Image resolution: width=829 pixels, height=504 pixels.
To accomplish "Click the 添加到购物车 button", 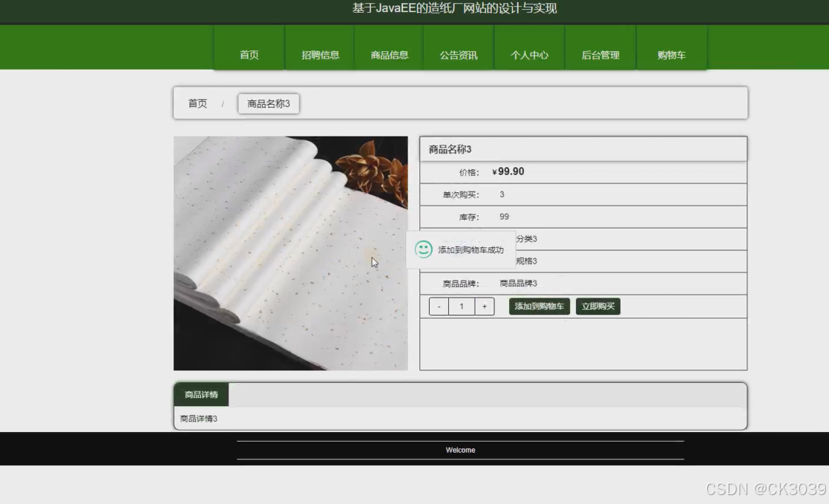I will pyautogui.click(x=540, y=307).
